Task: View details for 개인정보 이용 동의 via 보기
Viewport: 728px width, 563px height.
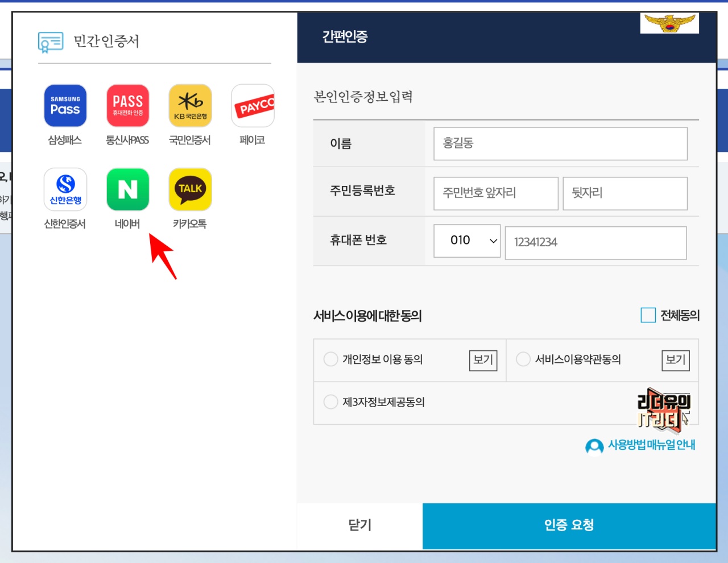Action: 483,360
